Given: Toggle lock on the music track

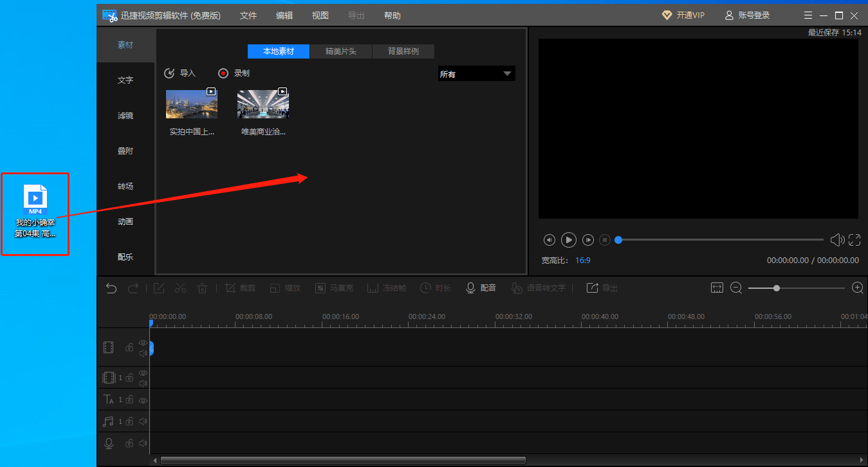Looking at the screenshot, I should click(129, 422).
